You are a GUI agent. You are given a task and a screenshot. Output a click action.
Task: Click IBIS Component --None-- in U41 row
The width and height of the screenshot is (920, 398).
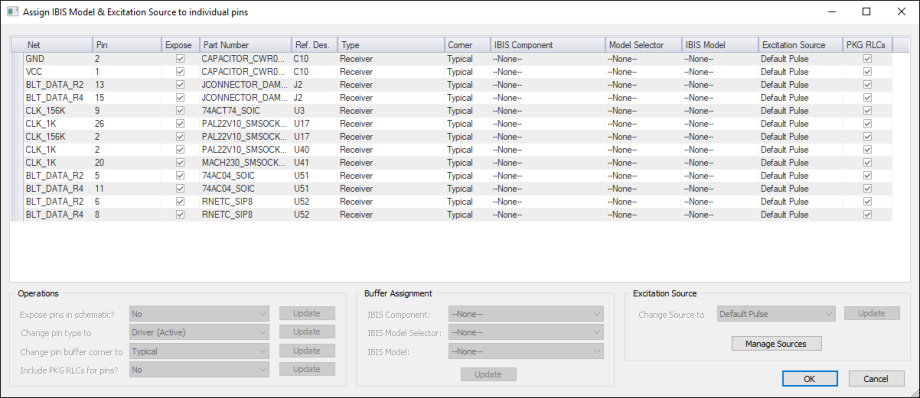pyautogui.click(x=547, y=163)
